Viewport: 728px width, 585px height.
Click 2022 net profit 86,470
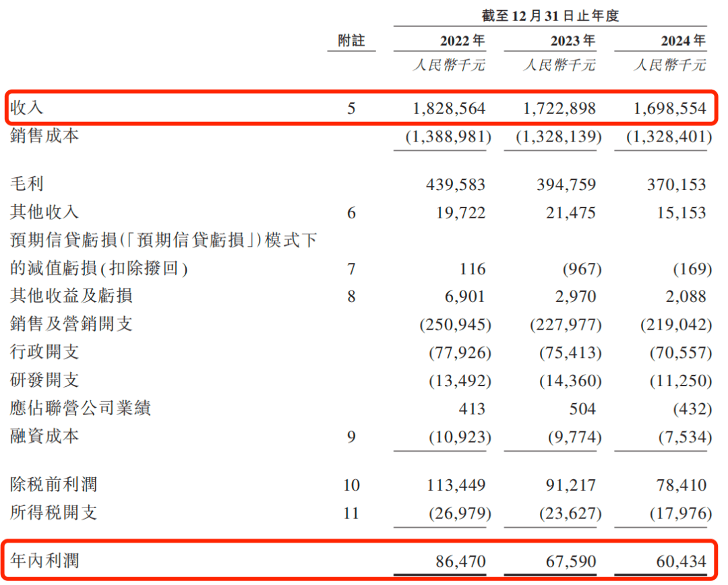pos(460,561)
